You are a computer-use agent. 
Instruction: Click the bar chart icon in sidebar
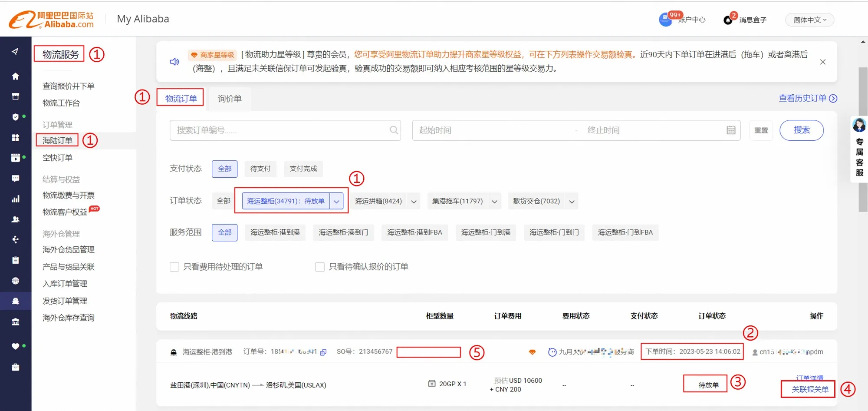coord(15,199)
